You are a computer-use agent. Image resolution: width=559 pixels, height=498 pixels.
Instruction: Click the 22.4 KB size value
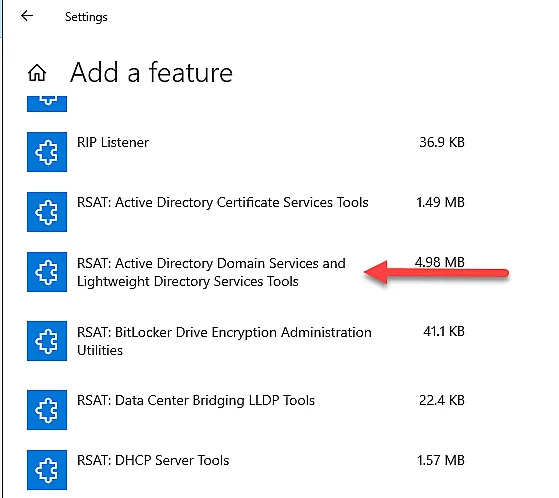[x=442, y=400]
